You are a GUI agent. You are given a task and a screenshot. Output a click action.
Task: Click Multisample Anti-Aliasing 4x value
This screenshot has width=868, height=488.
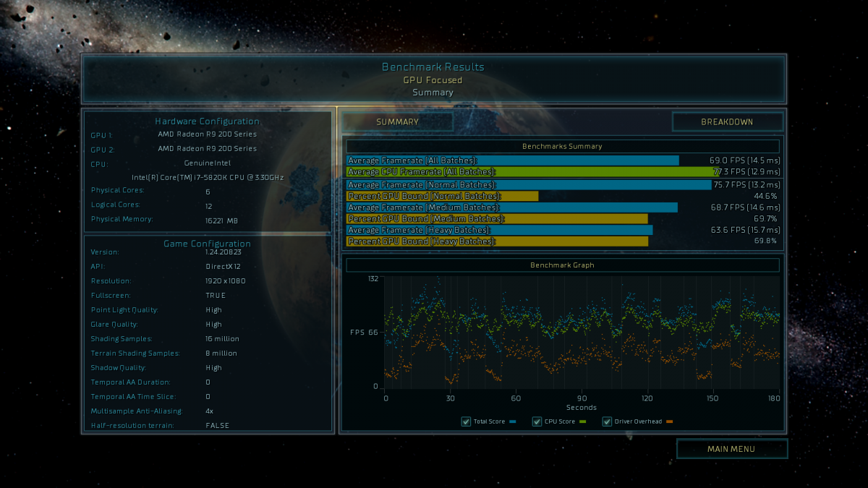coord(209,411)
